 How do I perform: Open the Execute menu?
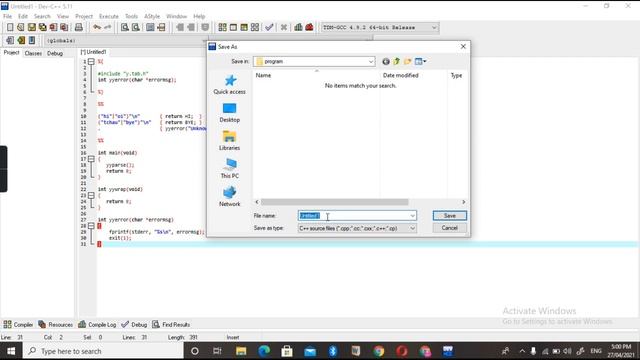[109, 16]
